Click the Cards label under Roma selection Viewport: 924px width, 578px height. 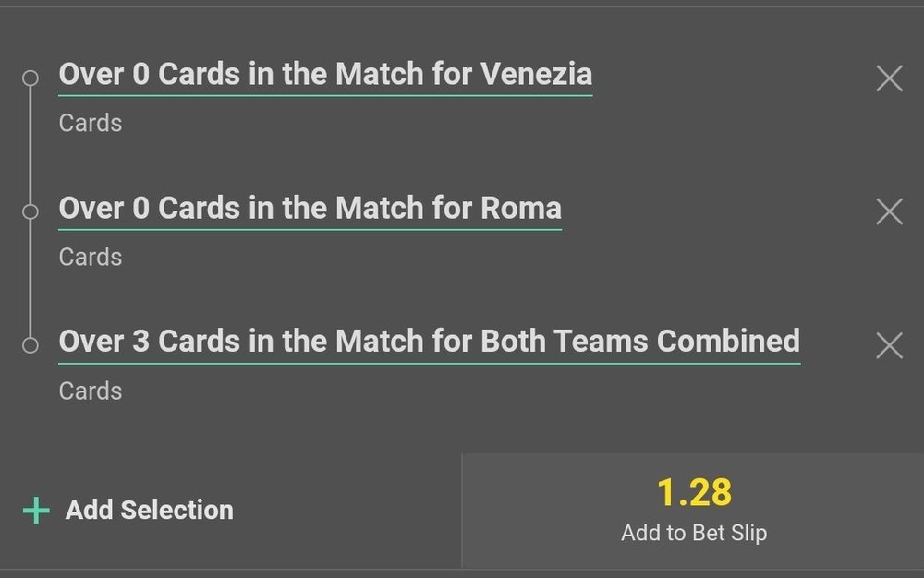[x=91, y=257]
